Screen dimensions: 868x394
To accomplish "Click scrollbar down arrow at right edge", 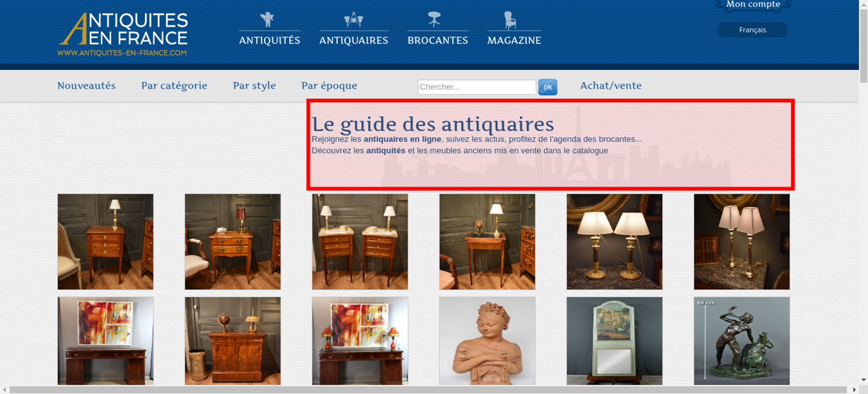I will pyautogui.click(x=863, y=380).
